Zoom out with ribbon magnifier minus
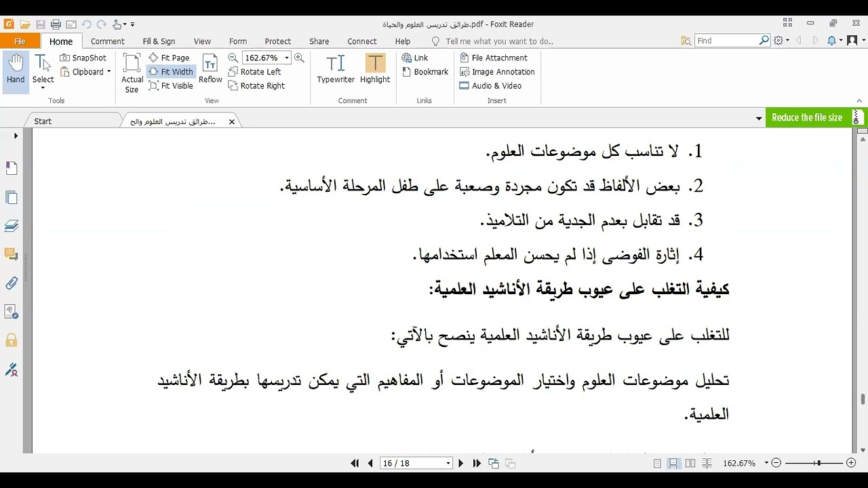 click(x=233, y=58)
